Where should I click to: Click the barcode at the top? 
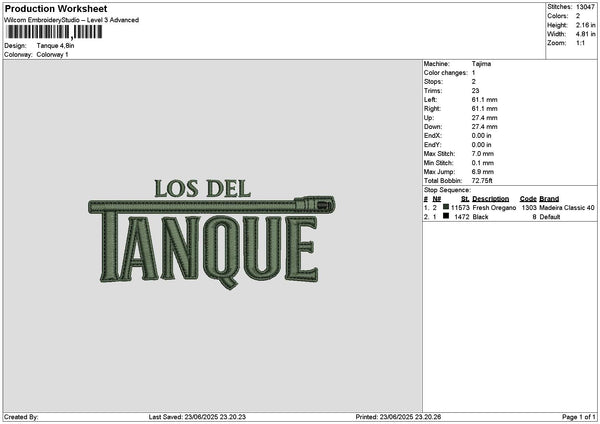coord(54,32)
